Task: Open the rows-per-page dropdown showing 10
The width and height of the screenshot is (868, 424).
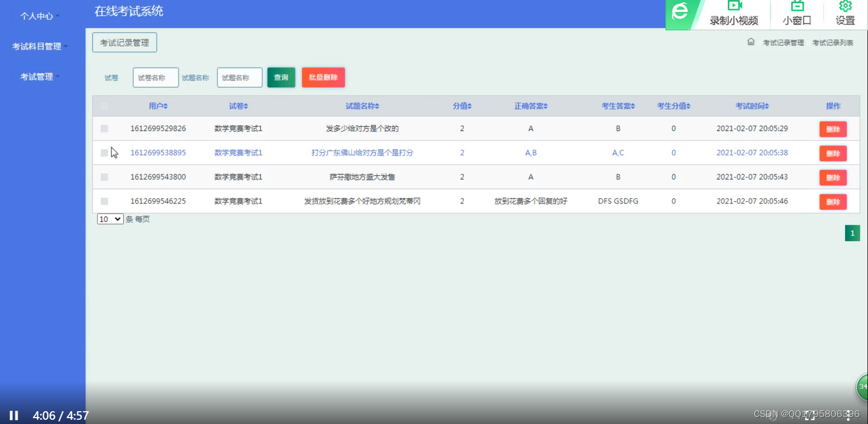Action: [x=110, y=219]
